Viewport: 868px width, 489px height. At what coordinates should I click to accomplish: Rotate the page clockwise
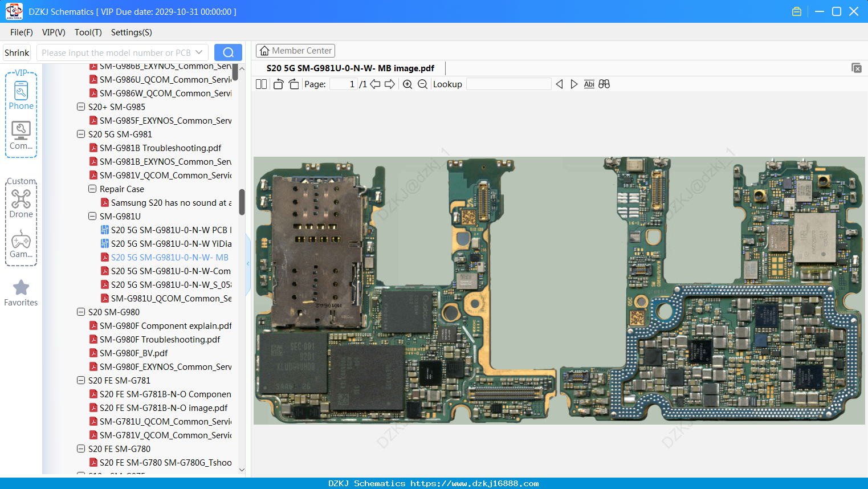[294, 84]
